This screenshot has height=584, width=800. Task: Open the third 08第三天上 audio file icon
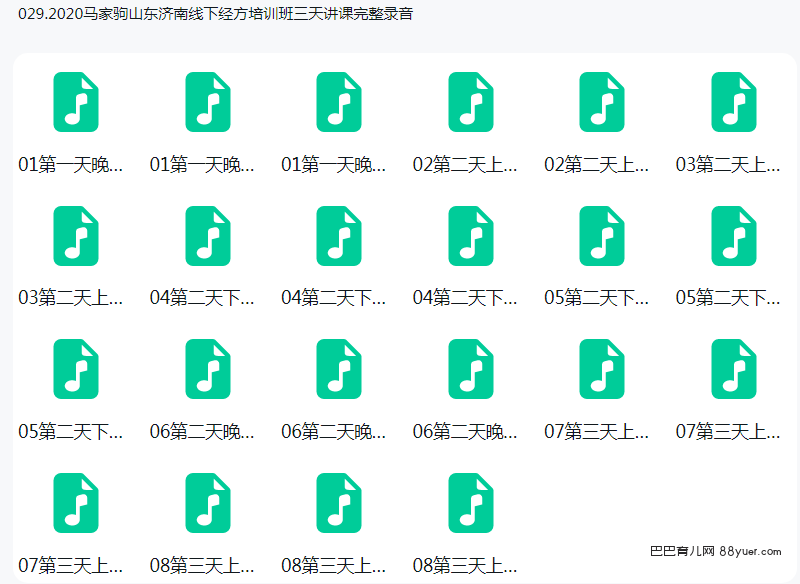[471, 503]
